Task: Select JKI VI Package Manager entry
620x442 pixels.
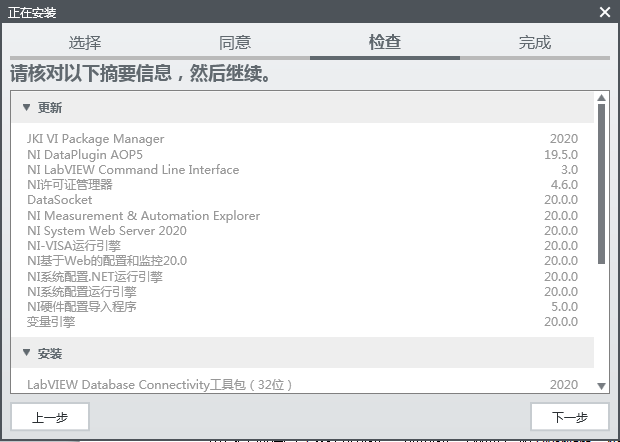Action: coord(95,139)
